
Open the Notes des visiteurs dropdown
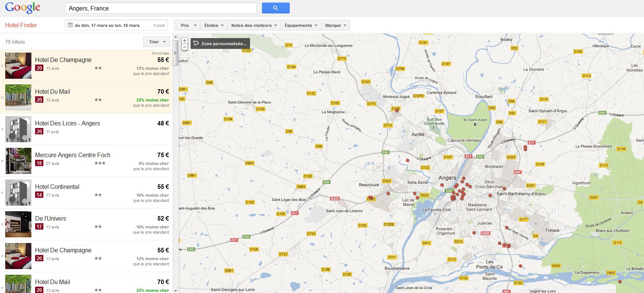coord(254,25)
